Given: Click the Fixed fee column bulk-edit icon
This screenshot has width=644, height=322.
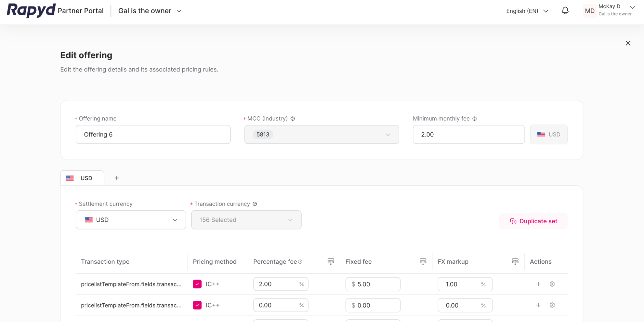Looking at the screenshot, I should coord(423,261).
